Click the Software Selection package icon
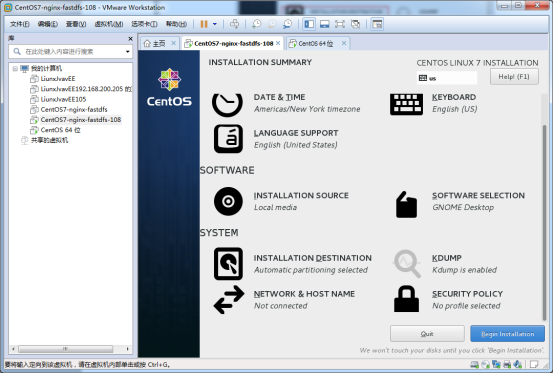Screen dimensions: 553x373 (x=406, y=204)
